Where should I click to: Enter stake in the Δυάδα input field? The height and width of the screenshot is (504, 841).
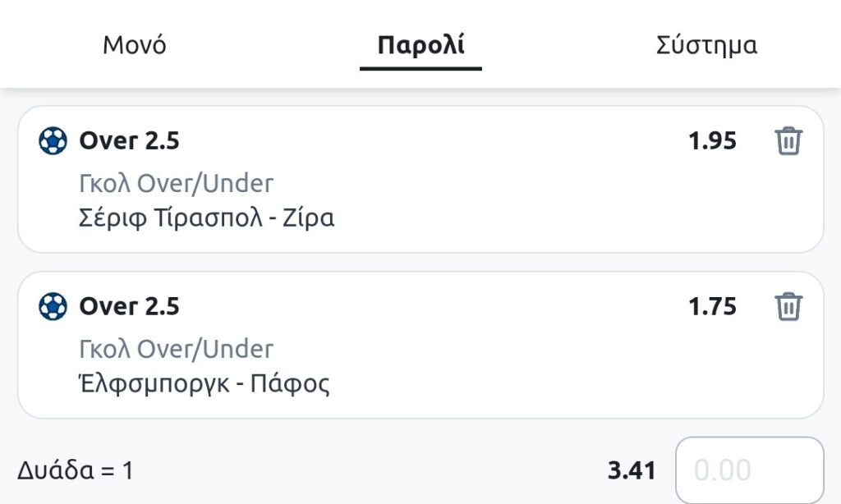coord(749,470)
